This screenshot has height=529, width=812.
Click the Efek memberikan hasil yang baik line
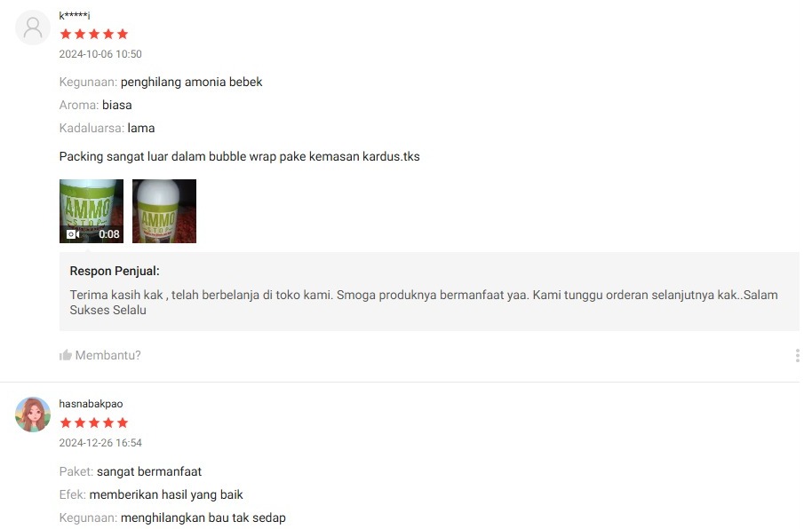151,494
